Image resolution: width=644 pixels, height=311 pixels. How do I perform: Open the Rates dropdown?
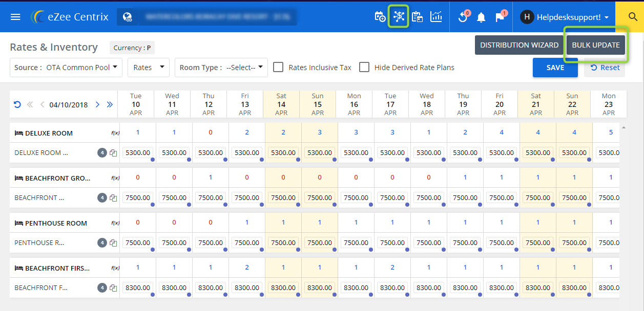149,68
